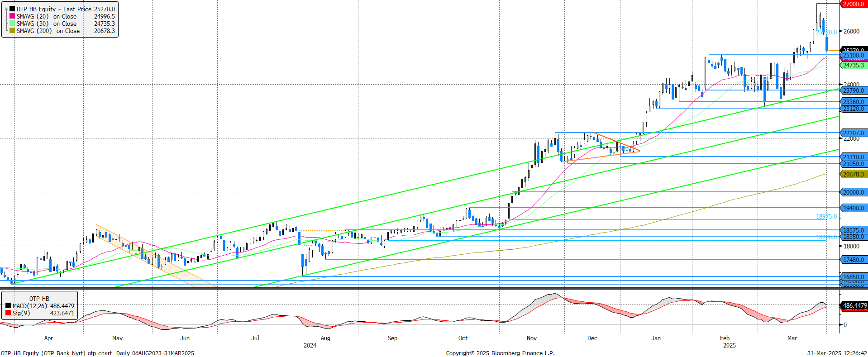The height and width of the screenshot is (357, 868).
Task: Click the 2024 year label on time axis
Action: click(x=310, y=346)
